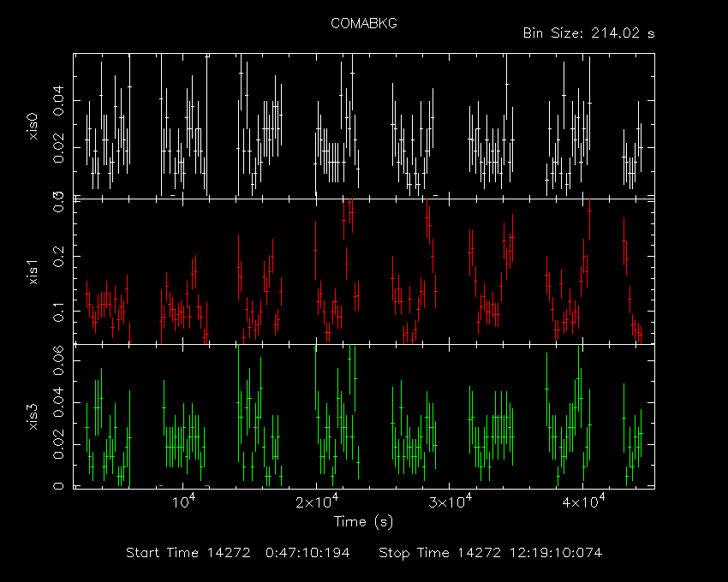728x582 pixels.
Task: Click the xis1 axis label
Action: [x=33, y=272]
